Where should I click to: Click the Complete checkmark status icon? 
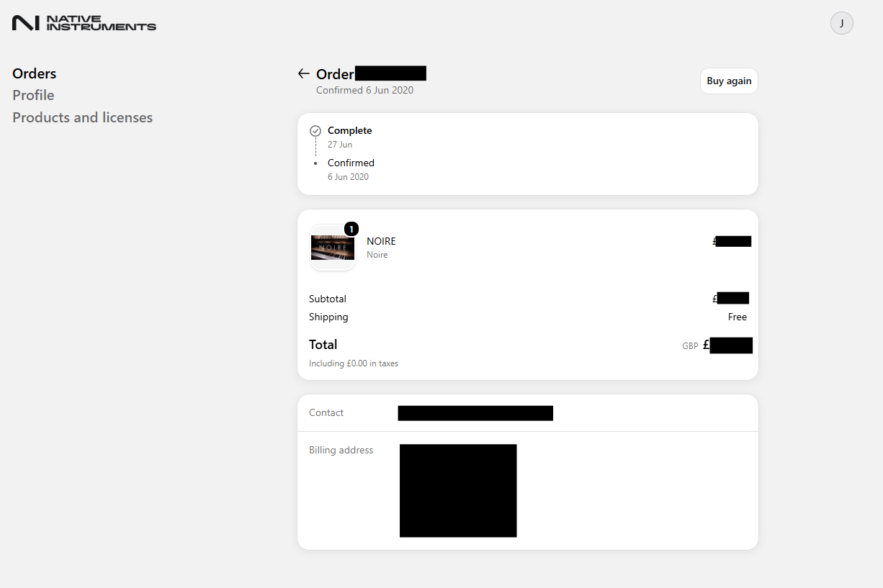coord(315,131)
